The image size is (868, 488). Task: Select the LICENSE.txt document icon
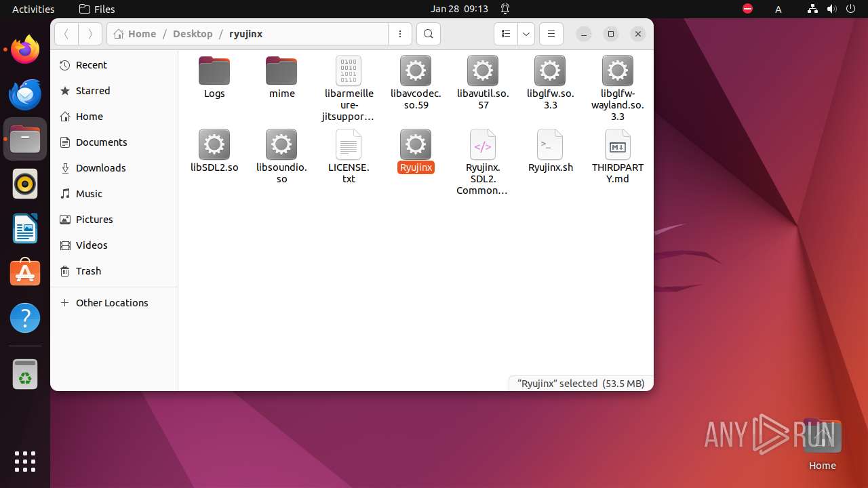(349, 144)
